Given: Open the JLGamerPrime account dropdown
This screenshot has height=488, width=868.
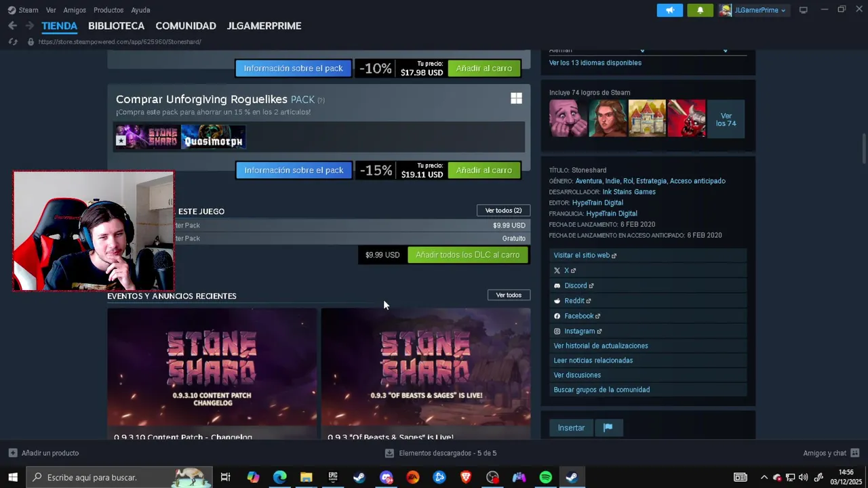Looking at the screenshot, I should [x=753, y=10].
